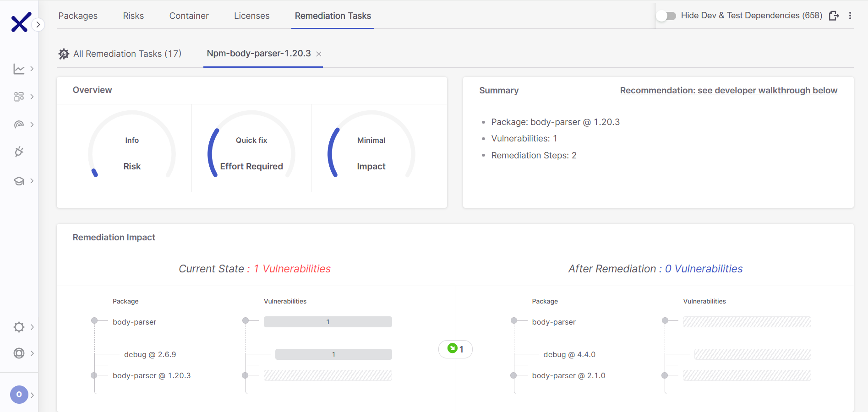Open the dashboard grid icon in sidebar
The width and height of the screenshot is (868, 412).
point(19,97)
